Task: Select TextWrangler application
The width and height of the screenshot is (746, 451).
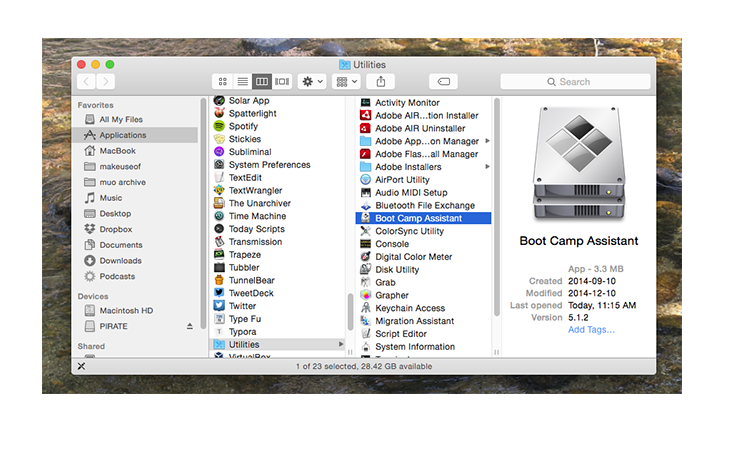Action: tap(255, 190)
